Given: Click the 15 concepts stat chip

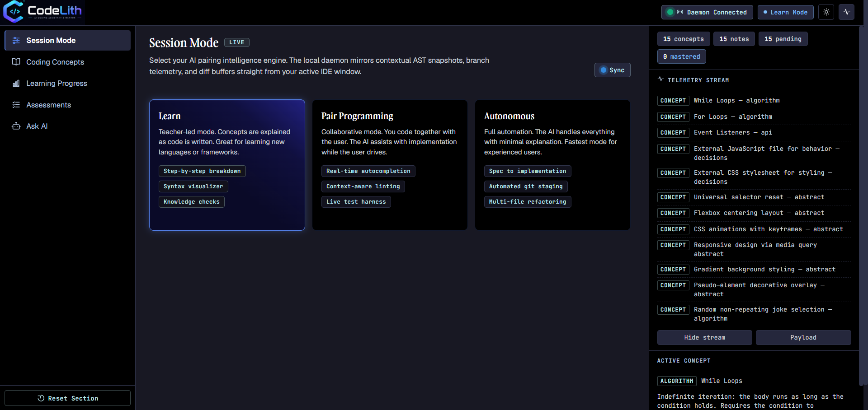Looking at the screenshot, I should (x=684, y=39).
